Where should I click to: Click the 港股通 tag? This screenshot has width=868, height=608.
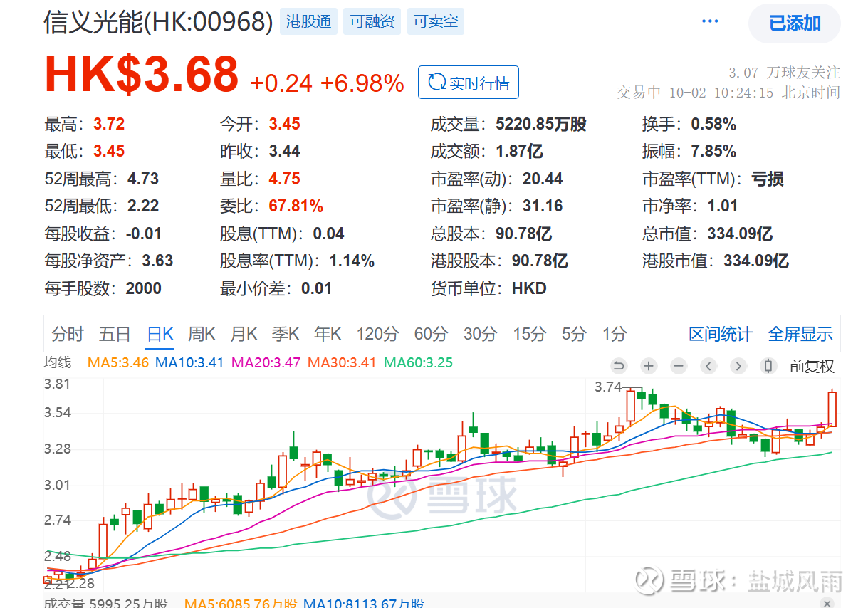(308, 22)
